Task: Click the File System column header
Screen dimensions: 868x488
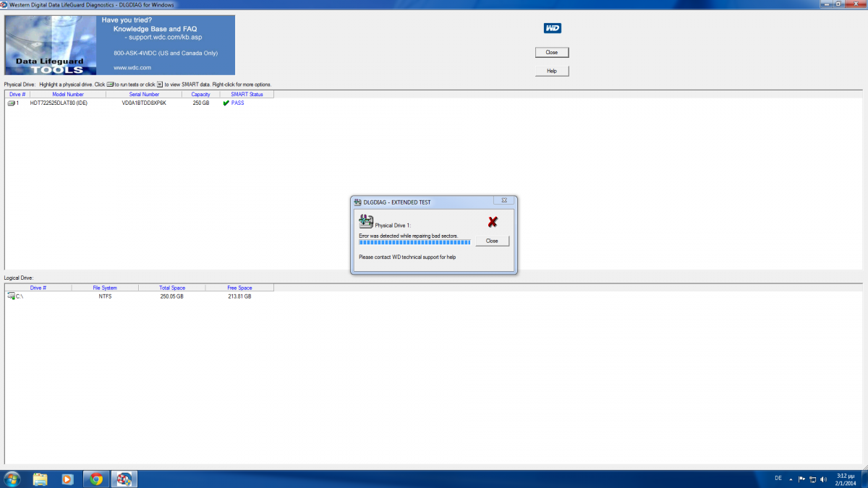Action: [105, 288]
